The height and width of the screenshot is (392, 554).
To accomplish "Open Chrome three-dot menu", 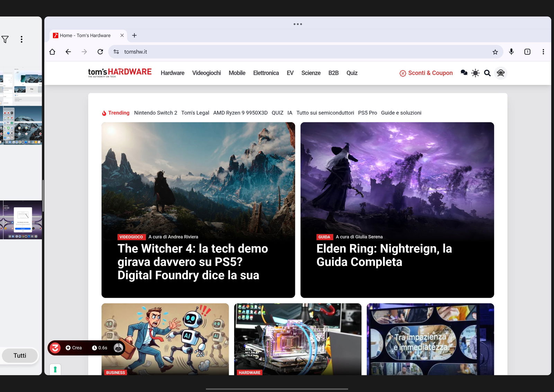I will point(543,52).
